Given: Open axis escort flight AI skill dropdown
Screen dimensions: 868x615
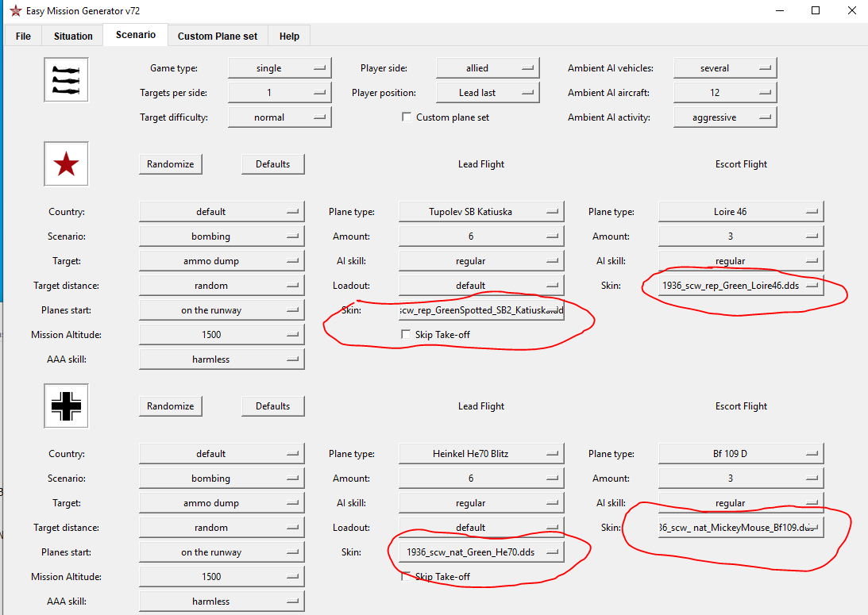Looking at the screenshot, I should 741,503.
